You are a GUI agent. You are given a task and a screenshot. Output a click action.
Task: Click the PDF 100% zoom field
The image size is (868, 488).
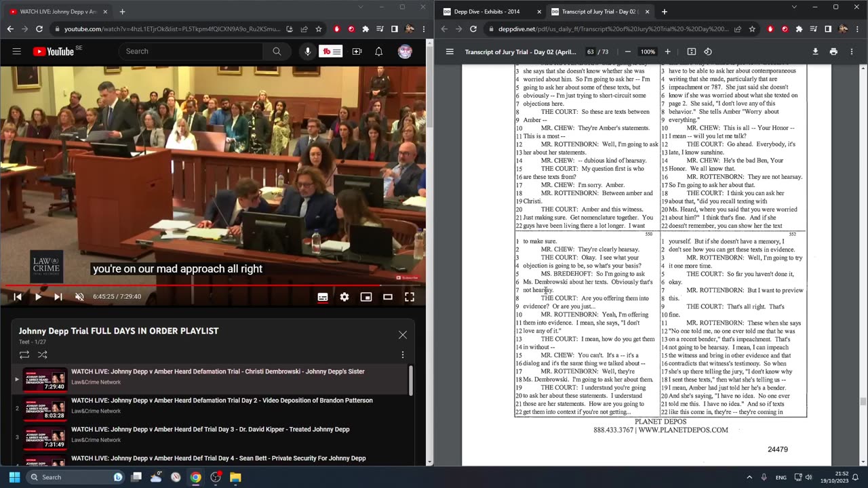[x=648, y=52]
